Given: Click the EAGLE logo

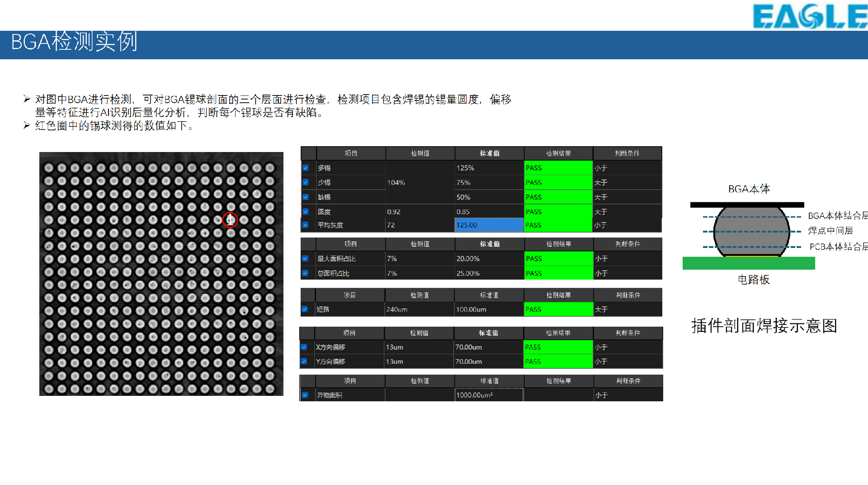Looking at the screenshot, I should pyautogui.click(x=810, y=16).
